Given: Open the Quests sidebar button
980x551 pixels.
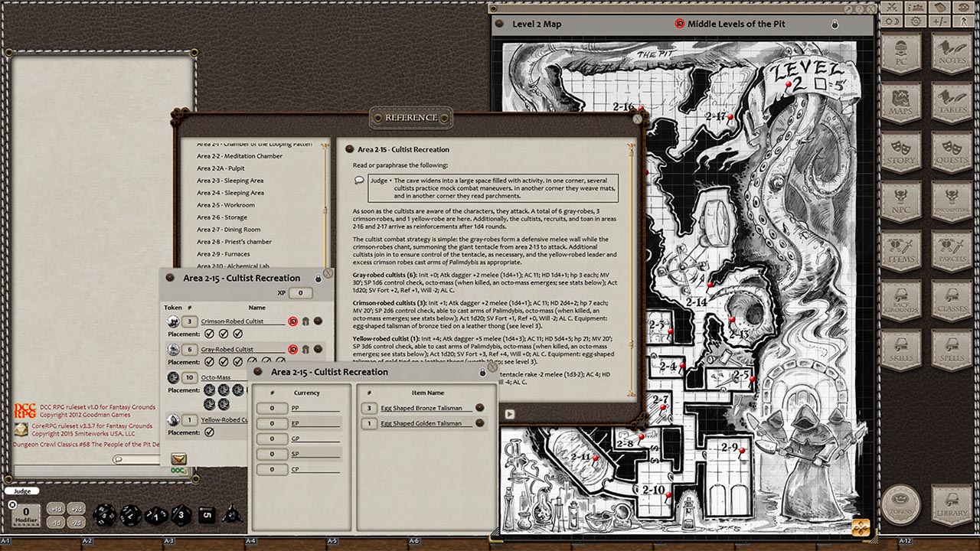Looking at the screenshot, I should pyautogui.click(x=951, y=151).
